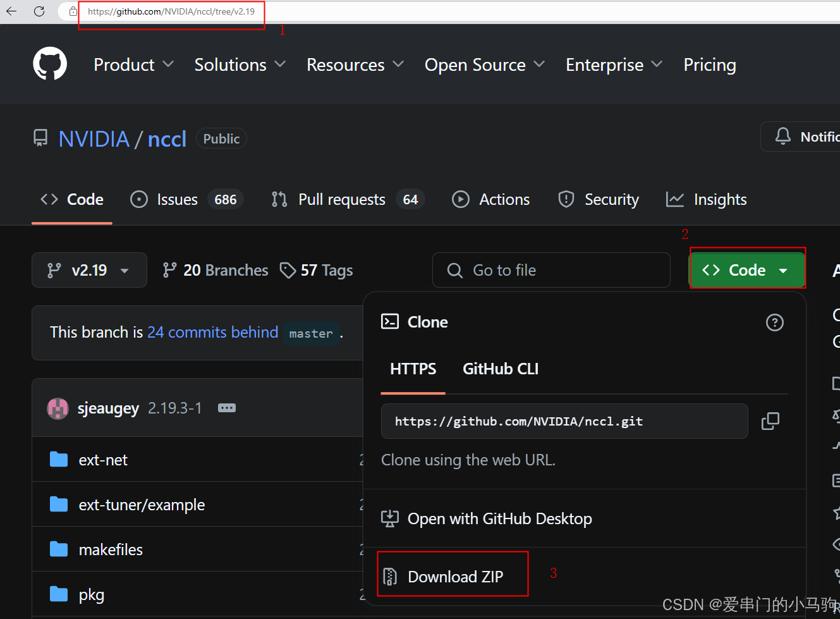Screen dimensions: 840x619
Task: Select the HTTPS clone tab
Action: (x=413, y=369)
